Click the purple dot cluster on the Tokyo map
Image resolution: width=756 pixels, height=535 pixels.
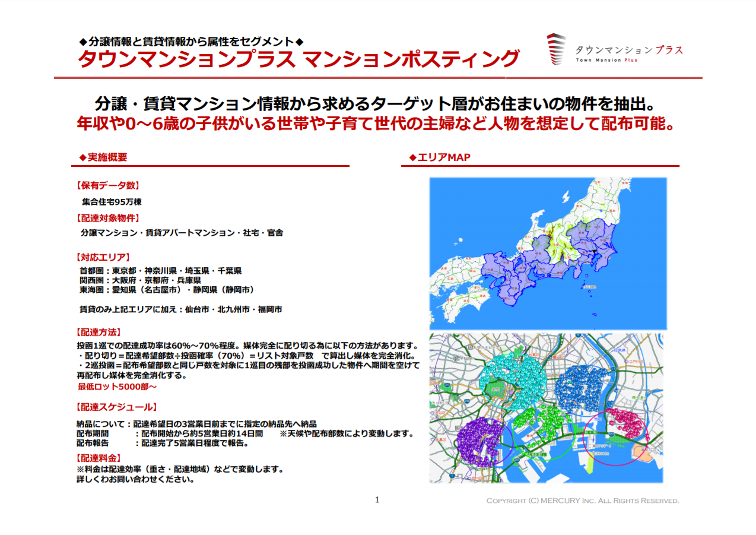[482, 441]
